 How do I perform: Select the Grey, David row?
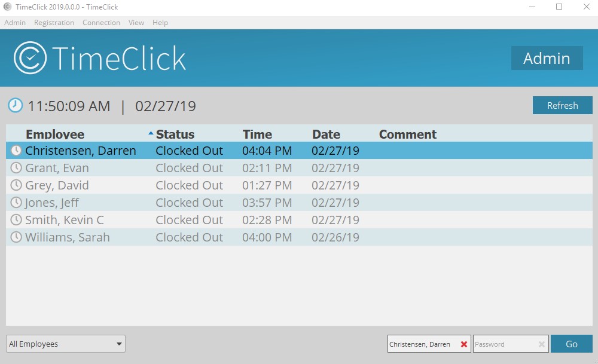[300, 185]
